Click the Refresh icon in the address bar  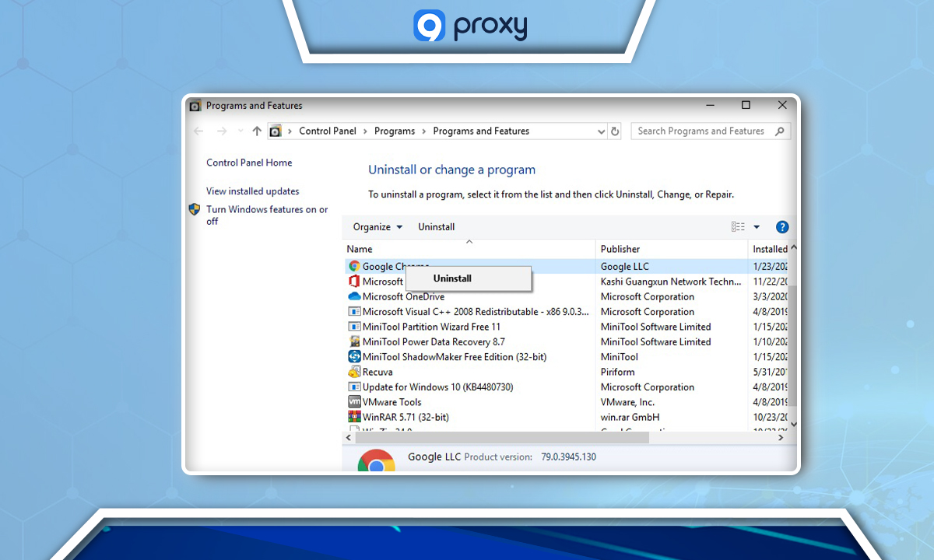pos(616,131)
